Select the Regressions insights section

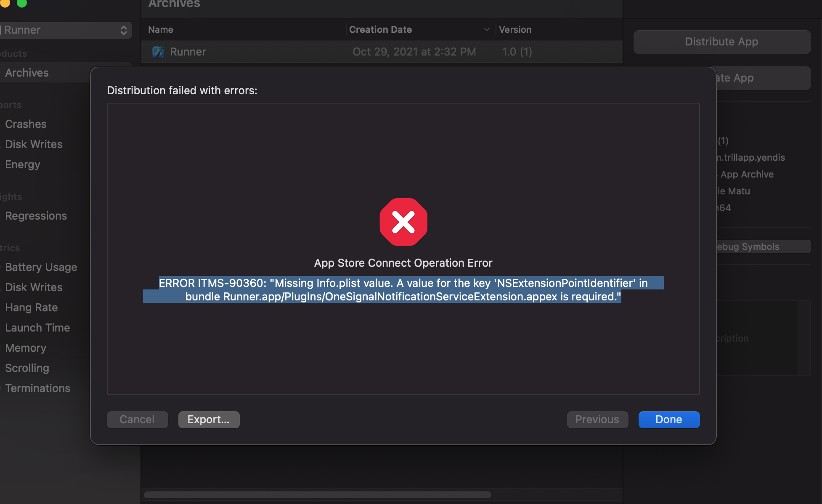coord(36,215)
